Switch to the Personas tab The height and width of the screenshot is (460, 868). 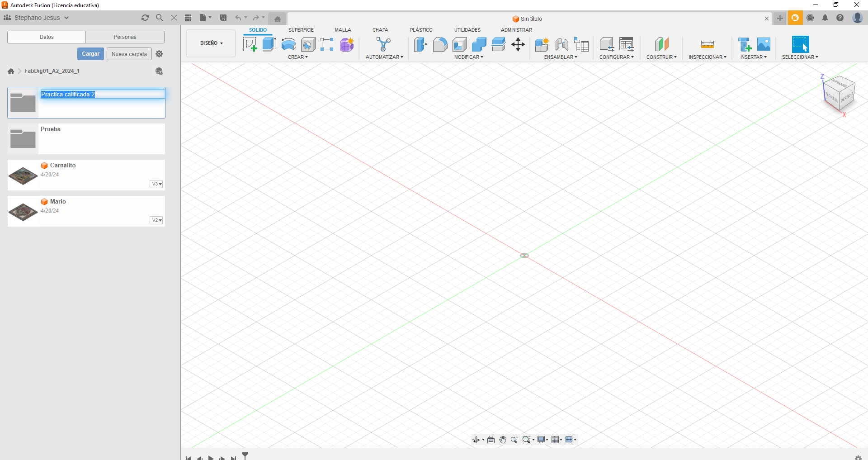125,37
